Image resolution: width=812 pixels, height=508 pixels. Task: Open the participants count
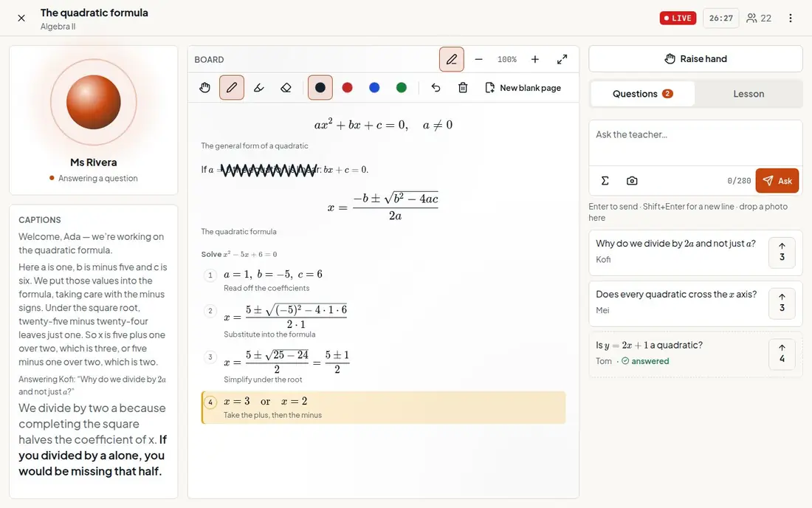click(759, 18)
